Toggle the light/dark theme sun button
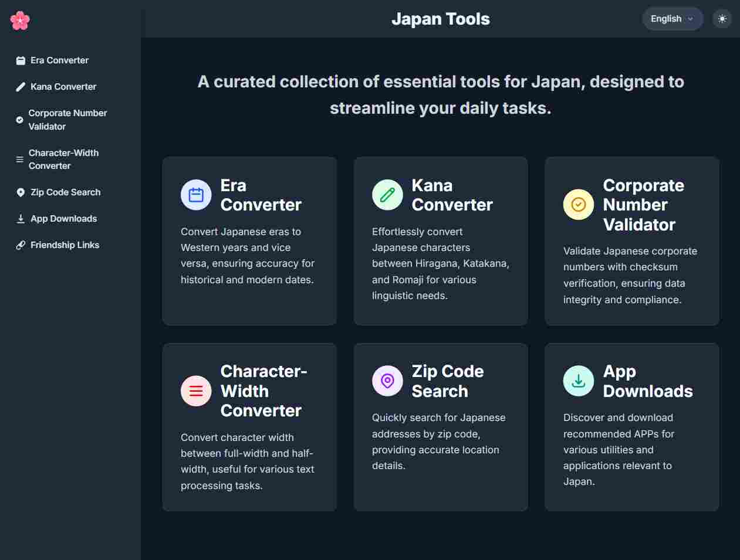 click(722, 19)
